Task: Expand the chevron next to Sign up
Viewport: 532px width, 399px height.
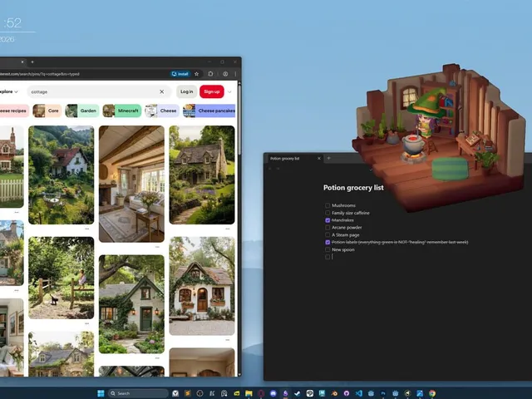Action: tap(229, 91)
